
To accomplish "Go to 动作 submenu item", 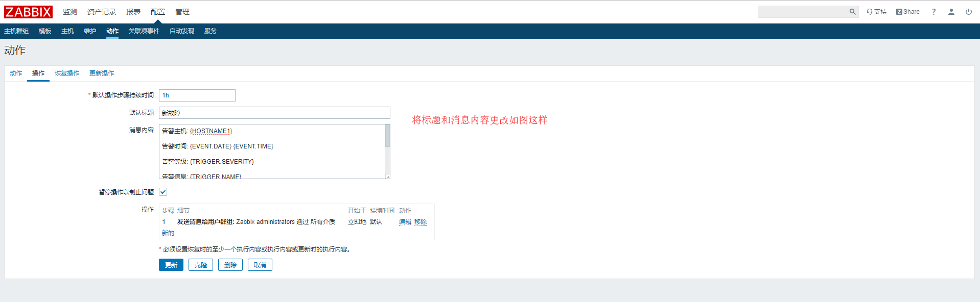I will tap(112, 31).
